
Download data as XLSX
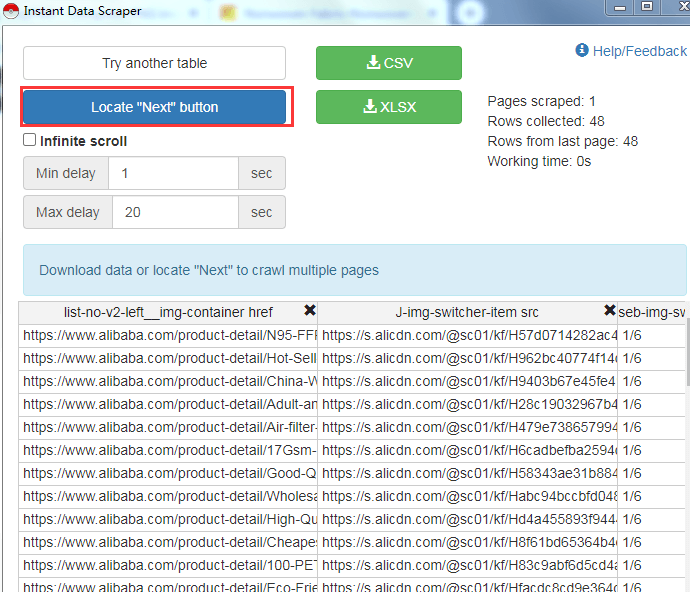pos(389,107)
